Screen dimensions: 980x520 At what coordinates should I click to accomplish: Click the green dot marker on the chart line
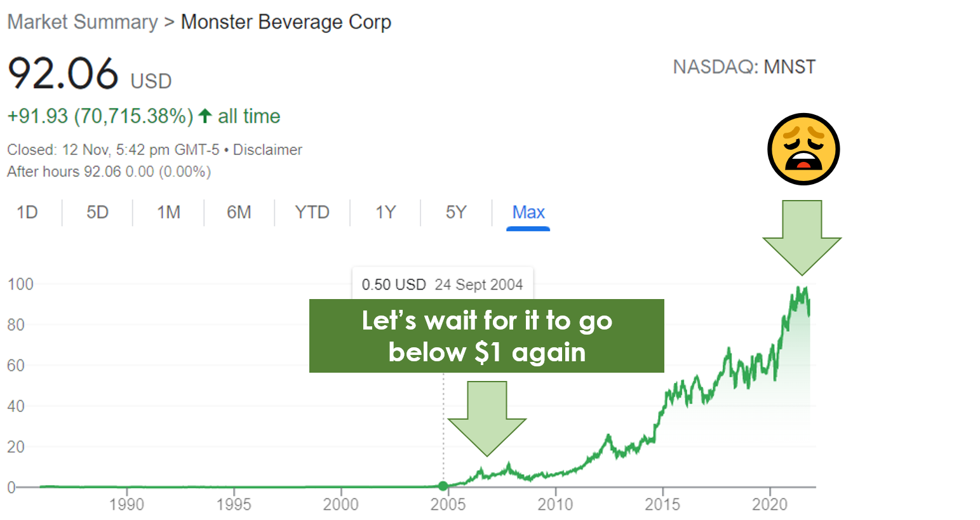443,486
